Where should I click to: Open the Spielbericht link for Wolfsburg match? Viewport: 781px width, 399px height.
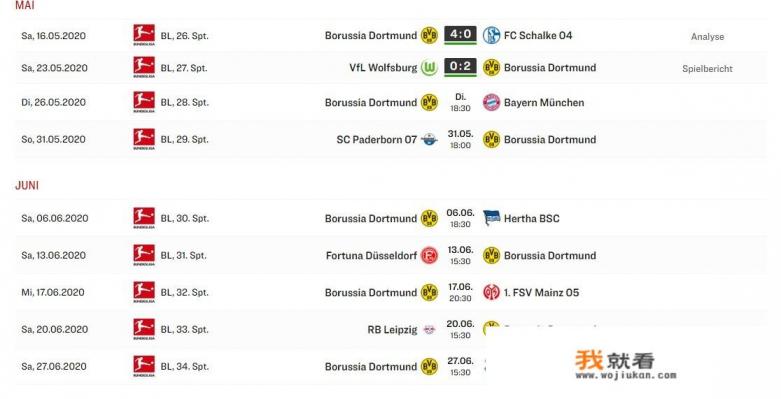pos(707,69)
